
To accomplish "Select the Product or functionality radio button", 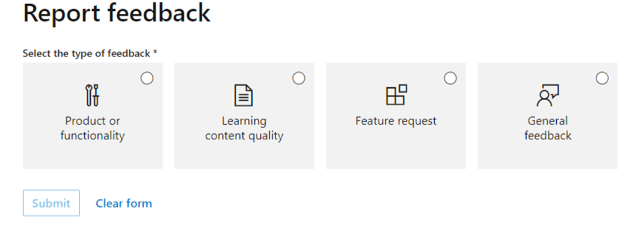I will click(147, 78).
